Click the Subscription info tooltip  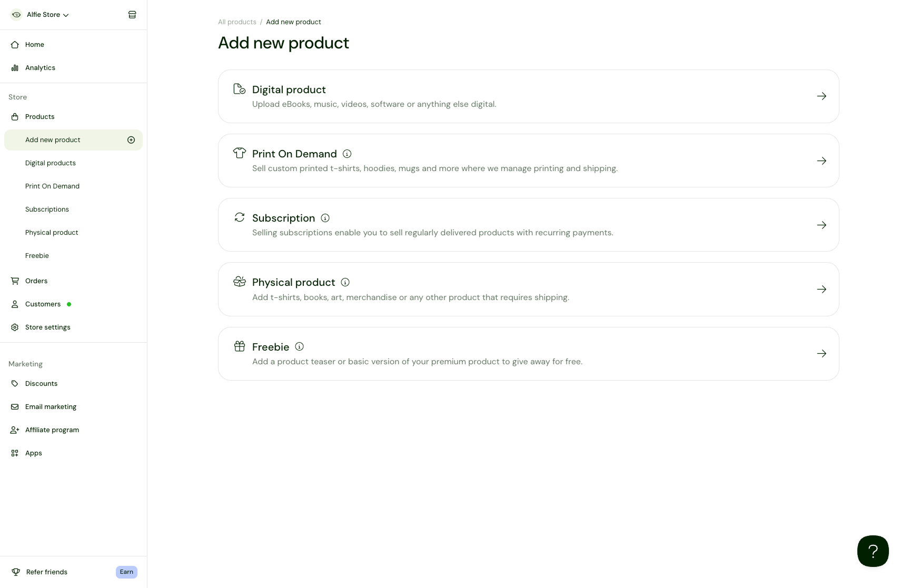[325, 217]
